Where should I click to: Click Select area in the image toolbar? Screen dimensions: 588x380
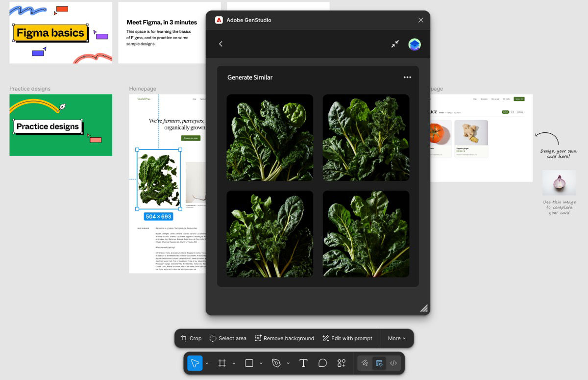(x=227, y=338)
